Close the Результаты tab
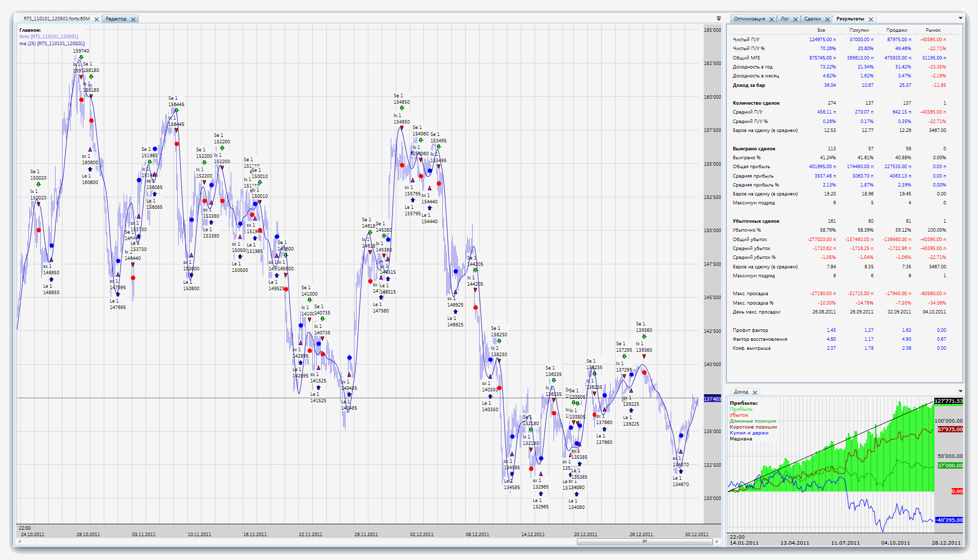 tap(871, 19)
